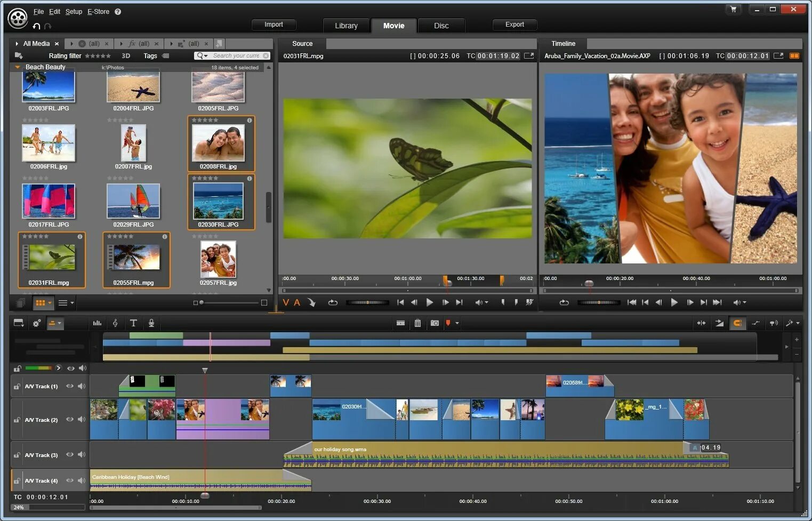Screen dimensions: 812x521
Task: Hide video on A/V Track (2)
Action: (70, 420)
